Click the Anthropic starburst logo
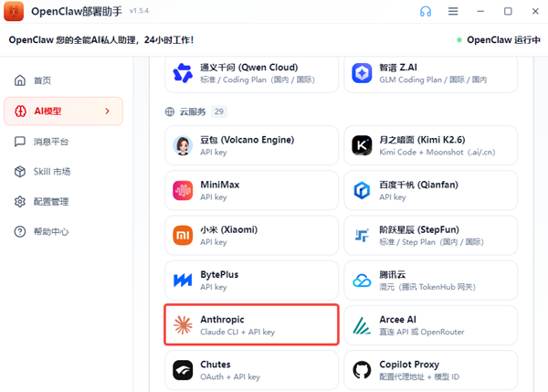This screenshot has width=548, height=392. pyautogui.click(x=183, y=325)
